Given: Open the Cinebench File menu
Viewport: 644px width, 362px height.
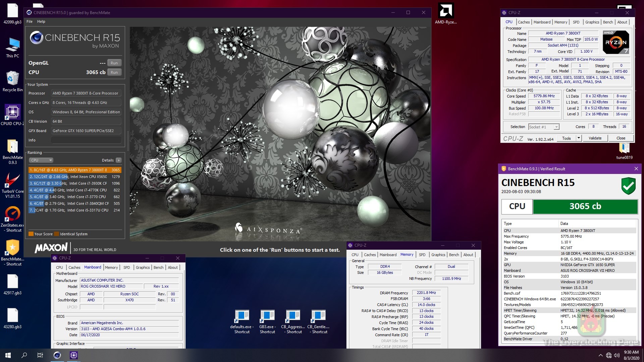Looking at the screenshot, I should (30, 21).
